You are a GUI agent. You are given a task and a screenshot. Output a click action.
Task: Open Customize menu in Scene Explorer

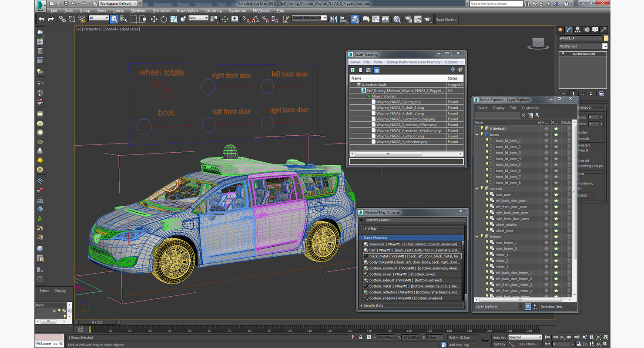tap(530, 108)
